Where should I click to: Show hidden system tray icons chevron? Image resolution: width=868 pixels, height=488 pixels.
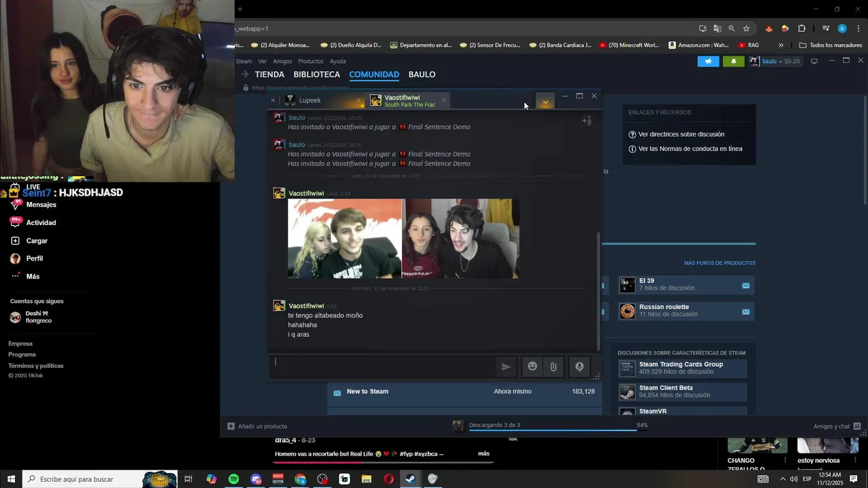pos(783,479)
